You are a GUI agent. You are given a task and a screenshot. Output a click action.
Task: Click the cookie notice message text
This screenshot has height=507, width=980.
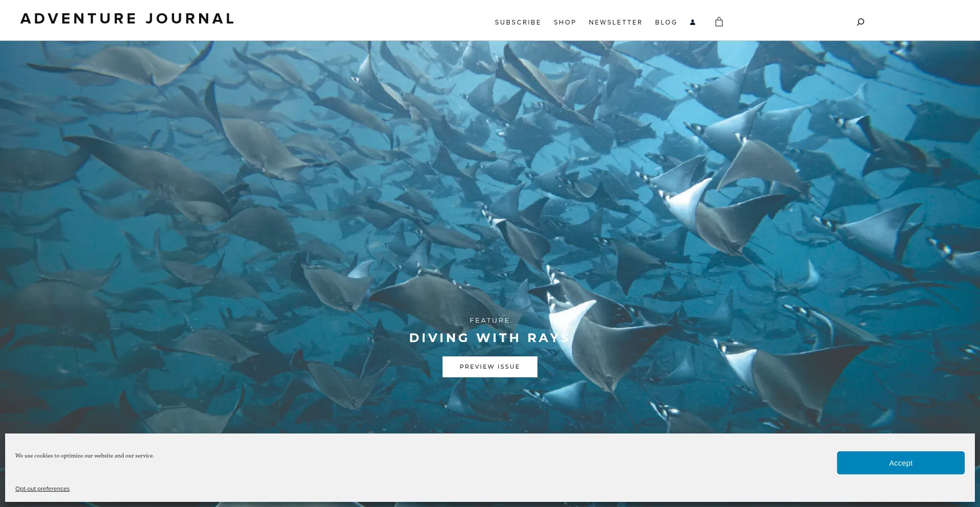point(85,455)
